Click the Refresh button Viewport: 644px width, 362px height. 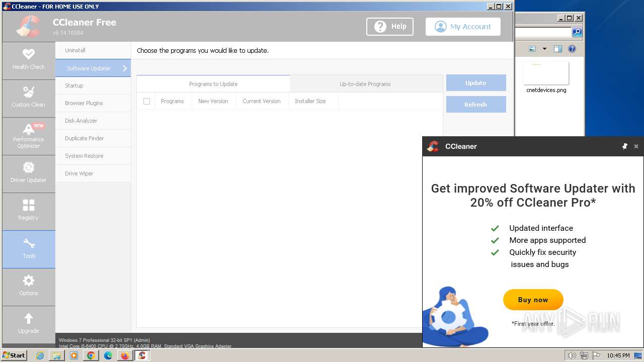[476, 105]
